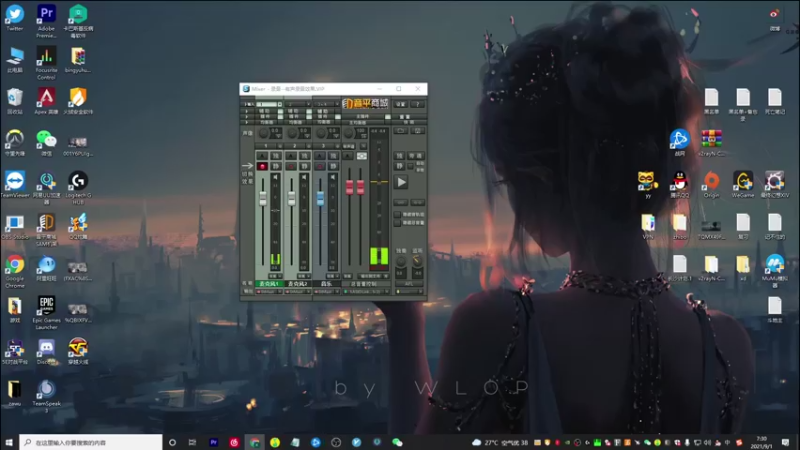Open mixer help question mark button
The height and width of the screenshot is (450, 800).
tap(418, 104)
